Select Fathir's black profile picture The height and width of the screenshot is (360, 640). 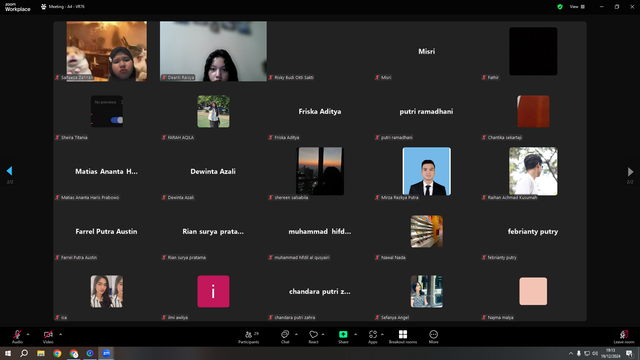[533, 51]
